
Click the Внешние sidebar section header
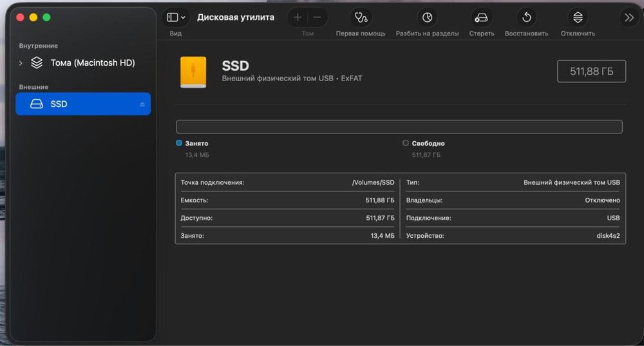coord(33,87)
